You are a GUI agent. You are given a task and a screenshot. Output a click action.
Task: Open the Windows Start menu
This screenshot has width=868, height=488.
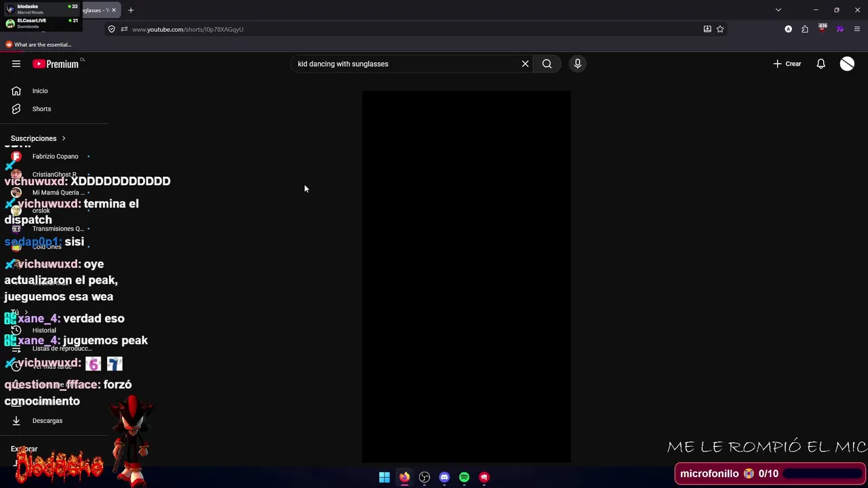coord(384,477)
